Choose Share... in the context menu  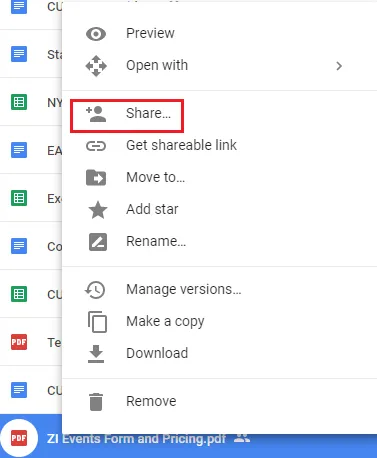tap(220, 114)
